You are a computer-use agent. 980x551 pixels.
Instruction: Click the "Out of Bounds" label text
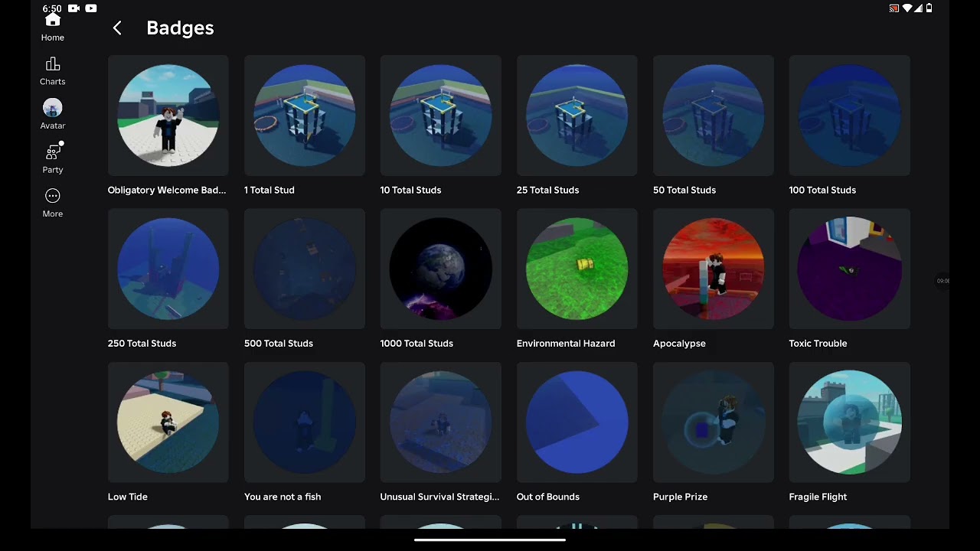point(548,497)
